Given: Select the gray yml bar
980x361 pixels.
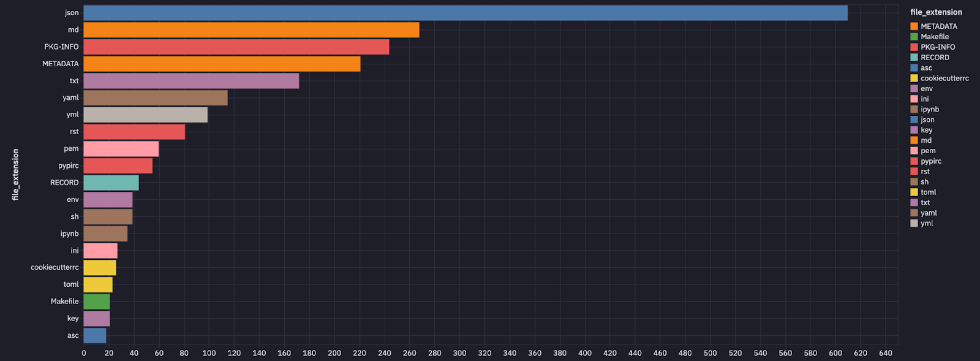Looking at the screenshot, I should click(x=145, y=115).
